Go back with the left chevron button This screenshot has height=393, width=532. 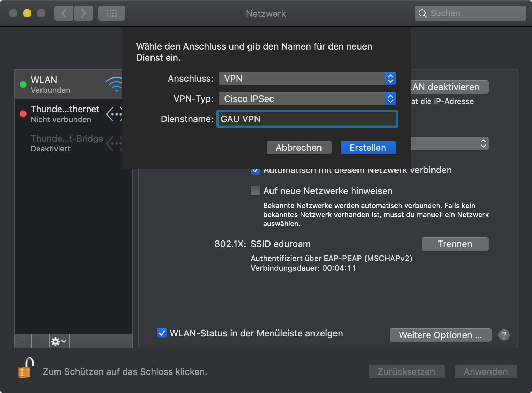[64, 13]
